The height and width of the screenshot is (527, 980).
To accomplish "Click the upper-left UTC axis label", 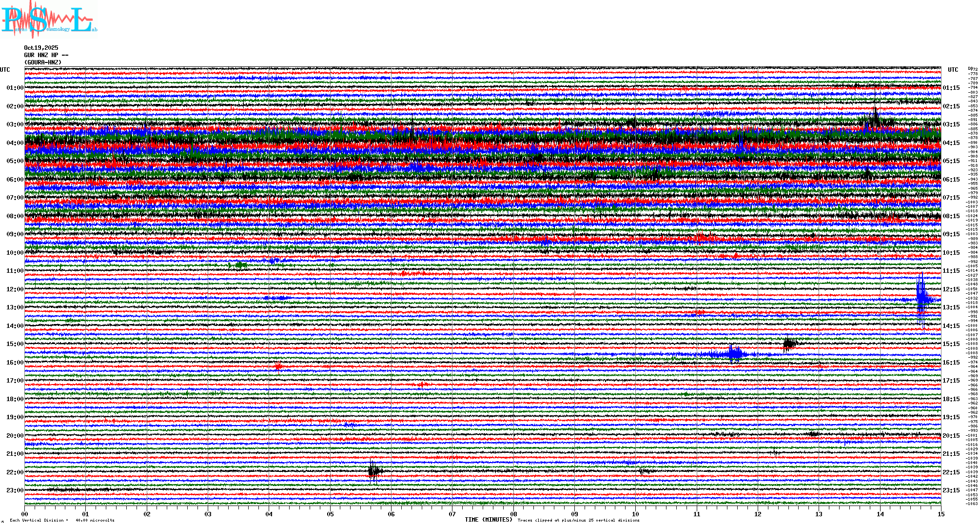I will click(5, 70).
